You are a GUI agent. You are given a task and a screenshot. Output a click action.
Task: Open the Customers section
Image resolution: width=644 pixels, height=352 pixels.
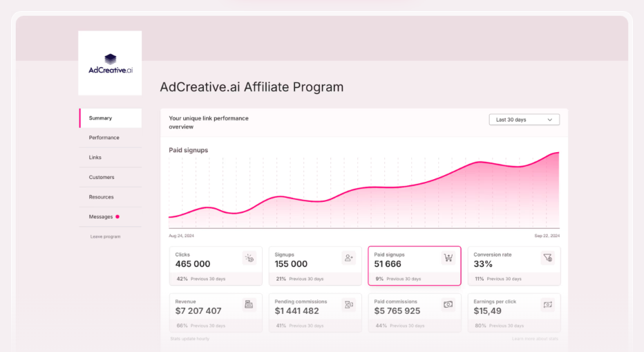[111, 177]
